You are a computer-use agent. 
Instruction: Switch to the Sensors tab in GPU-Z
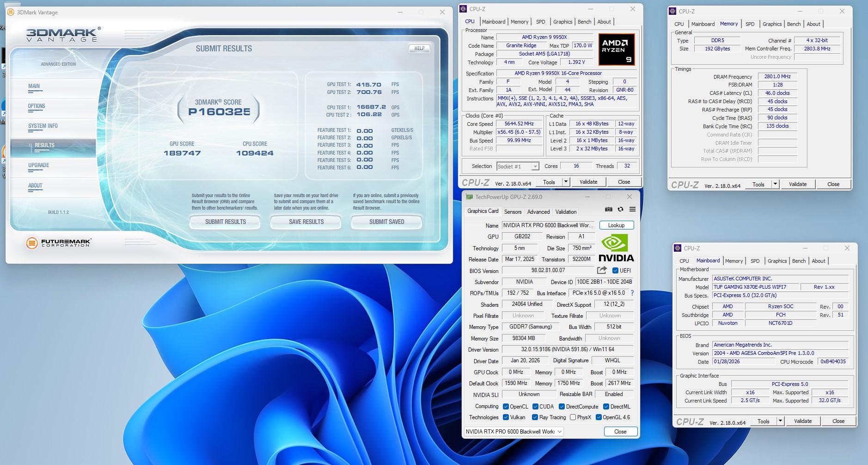(513, 212)
